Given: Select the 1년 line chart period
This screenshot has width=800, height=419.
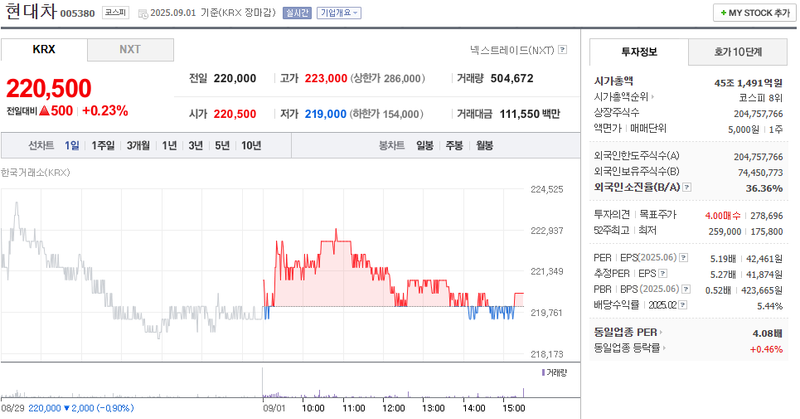Looking at the screenshot, I should pos(169,145).
